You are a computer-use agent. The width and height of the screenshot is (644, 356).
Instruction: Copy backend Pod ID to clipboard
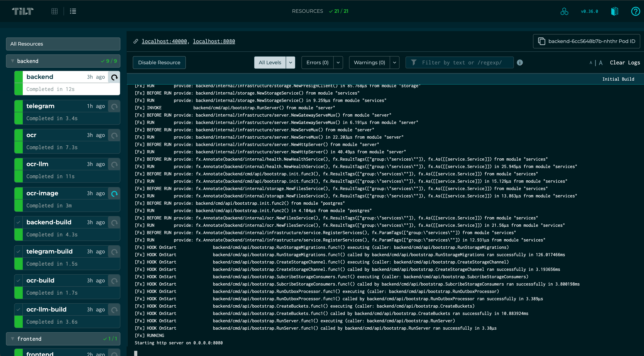pos(586,41)
